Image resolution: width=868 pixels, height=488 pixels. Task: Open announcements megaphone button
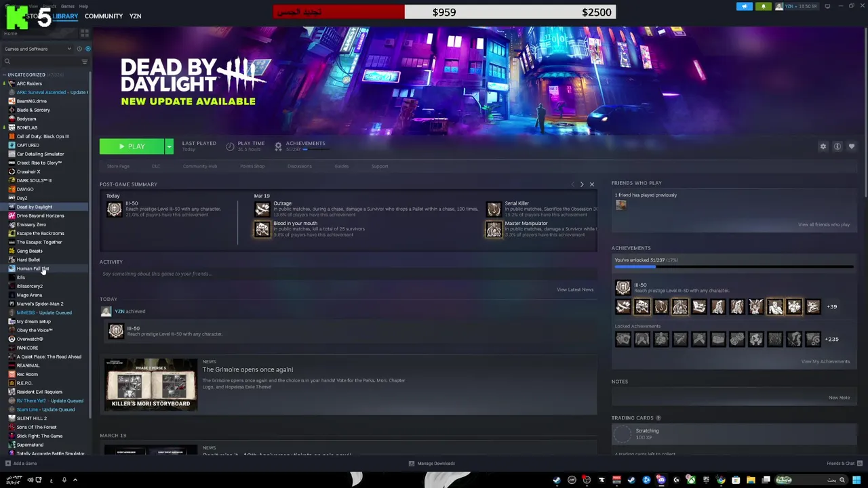745,6
